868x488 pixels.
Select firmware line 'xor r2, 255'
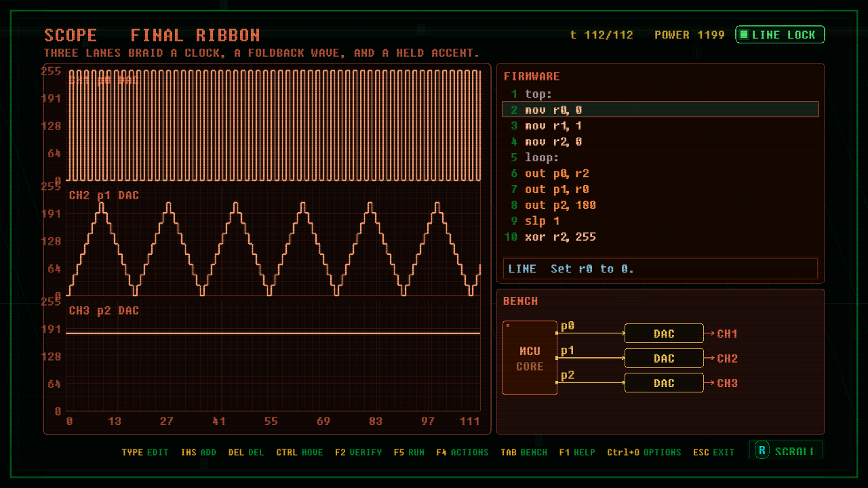[660, 237]
